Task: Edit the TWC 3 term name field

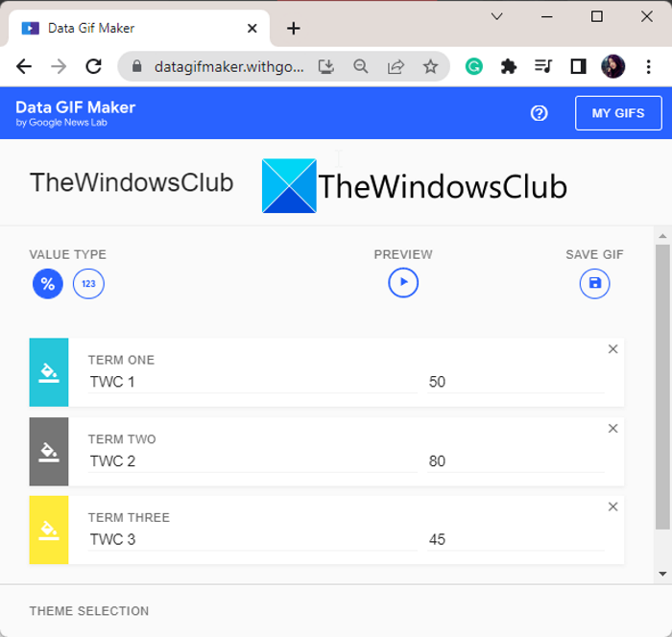Action: [x=252, y=539]
